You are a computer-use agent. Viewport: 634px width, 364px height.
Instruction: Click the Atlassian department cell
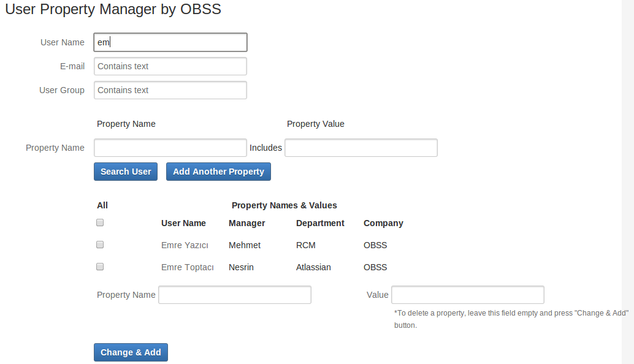(x=313, y=267)
